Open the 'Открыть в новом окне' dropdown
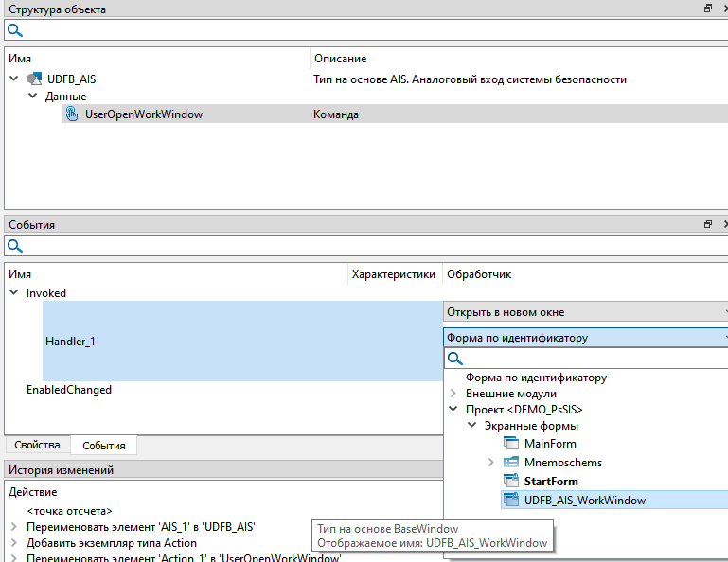The width and height of the screenshot is (728, 562). [x=723, y=312]
